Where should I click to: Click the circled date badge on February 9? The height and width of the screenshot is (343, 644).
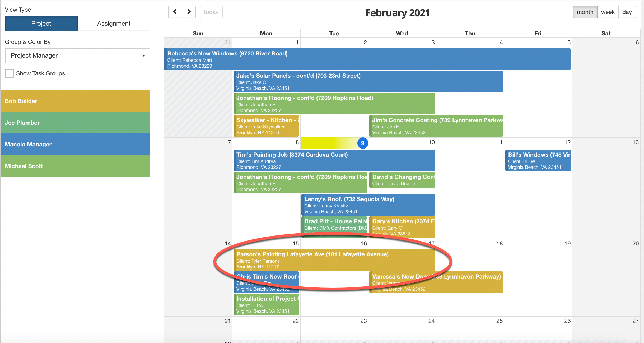363,143
